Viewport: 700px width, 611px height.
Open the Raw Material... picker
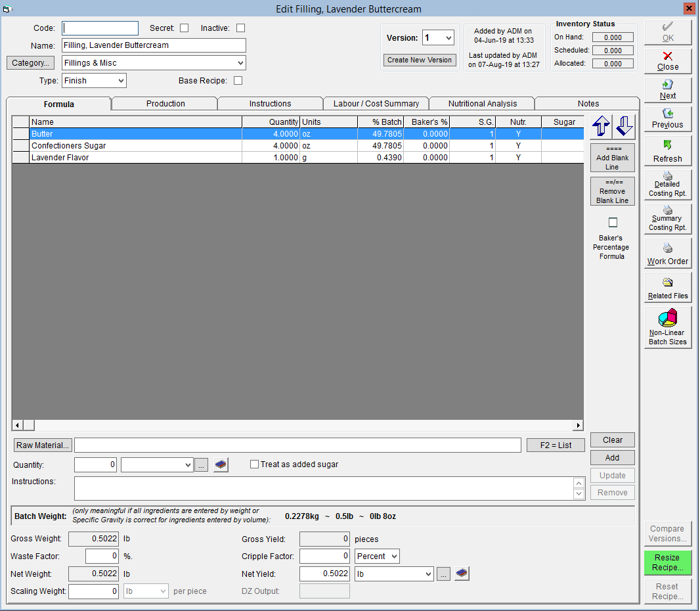(43, 445)
